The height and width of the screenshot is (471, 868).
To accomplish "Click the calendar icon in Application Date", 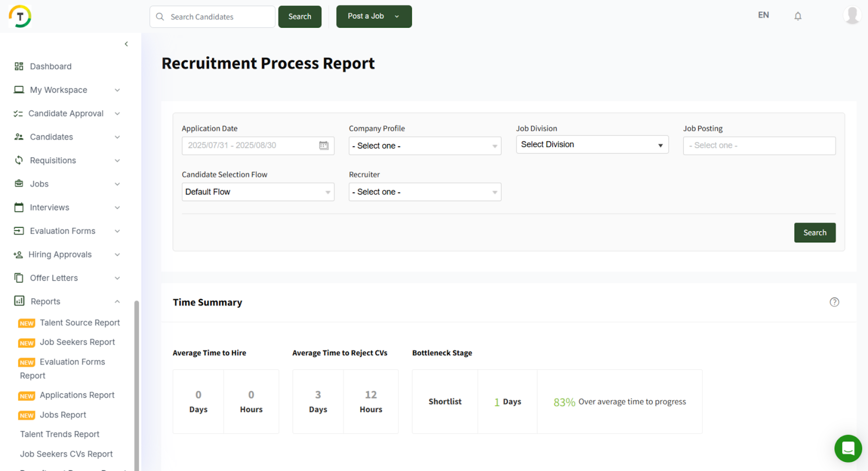I will point(324,145).
